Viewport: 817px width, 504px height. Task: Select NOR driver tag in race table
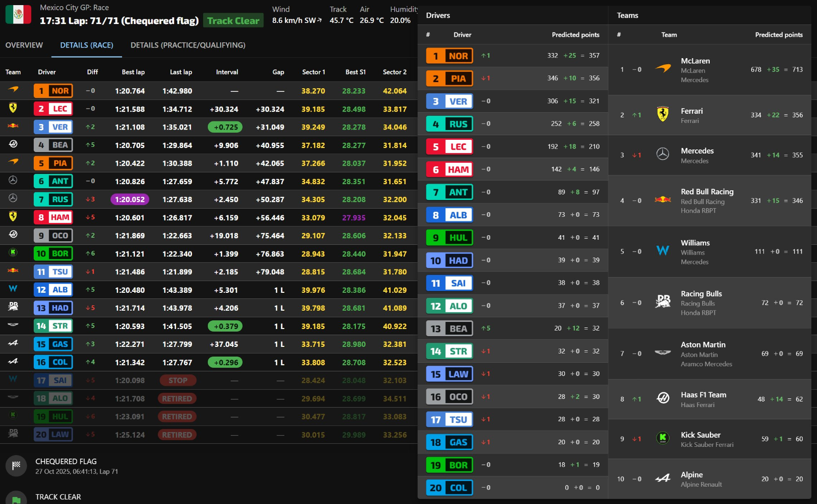pos(54,91)
